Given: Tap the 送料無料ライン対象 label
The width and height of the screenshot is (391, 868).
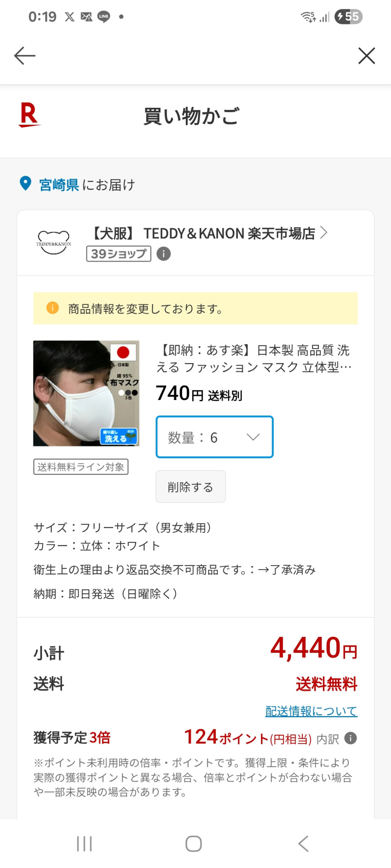Looking at the screenshot, I should pos(81,467).
